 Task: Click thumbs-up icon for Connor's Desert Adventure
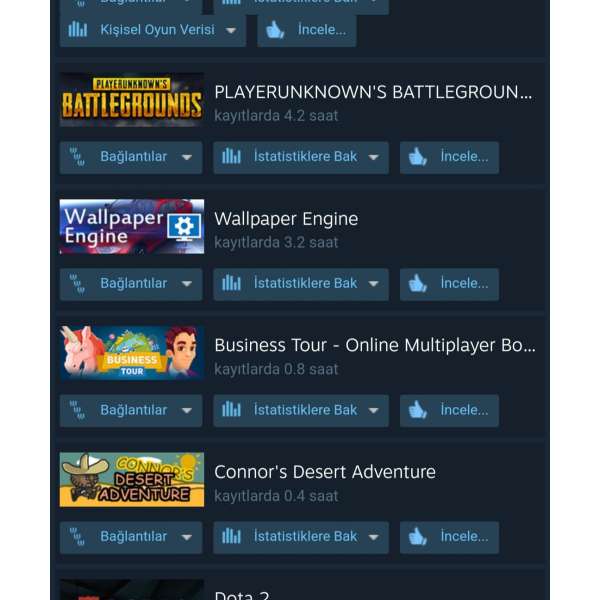point(417,536)
